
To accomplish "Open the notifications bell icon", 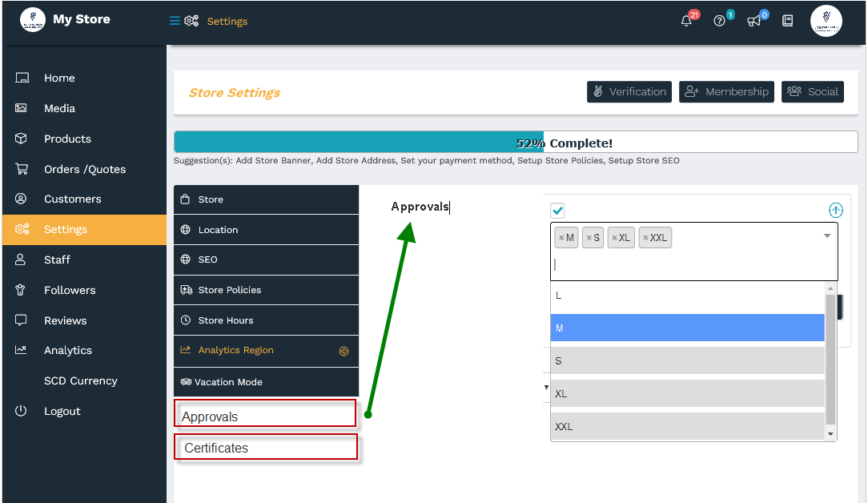I will point(686,21).
